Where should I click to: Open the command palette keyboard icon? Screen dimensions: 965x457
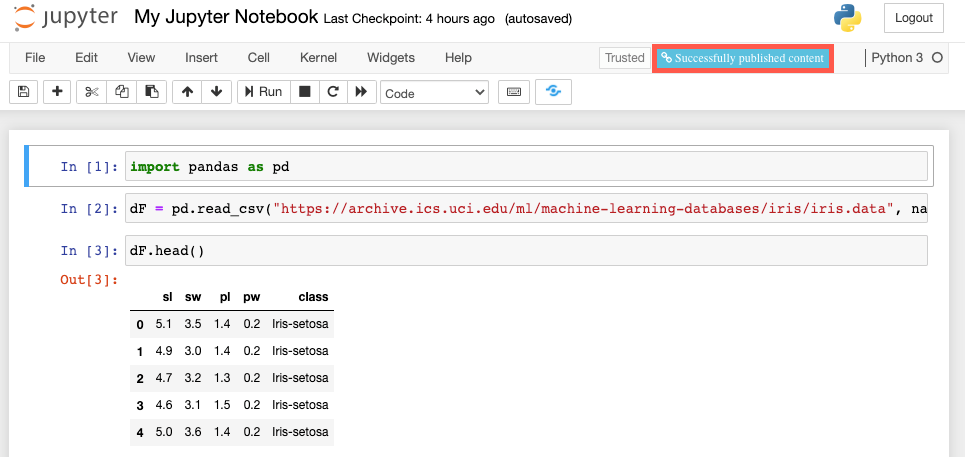click(514, 92)
